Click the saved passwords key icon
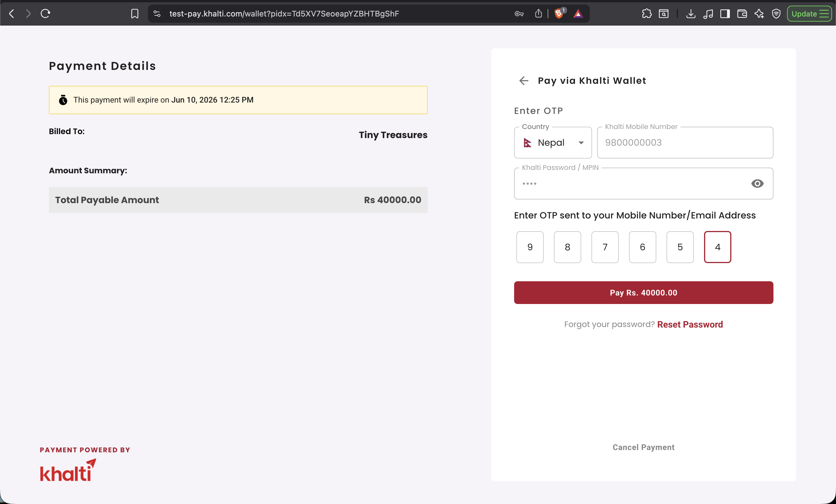 pos(519,14)
